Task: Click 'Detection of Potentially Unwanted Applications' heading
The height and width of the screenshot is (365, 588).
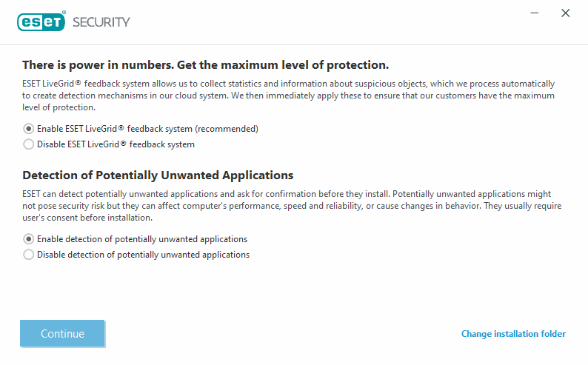Action: pyautogui.click(x=158, y=175)
